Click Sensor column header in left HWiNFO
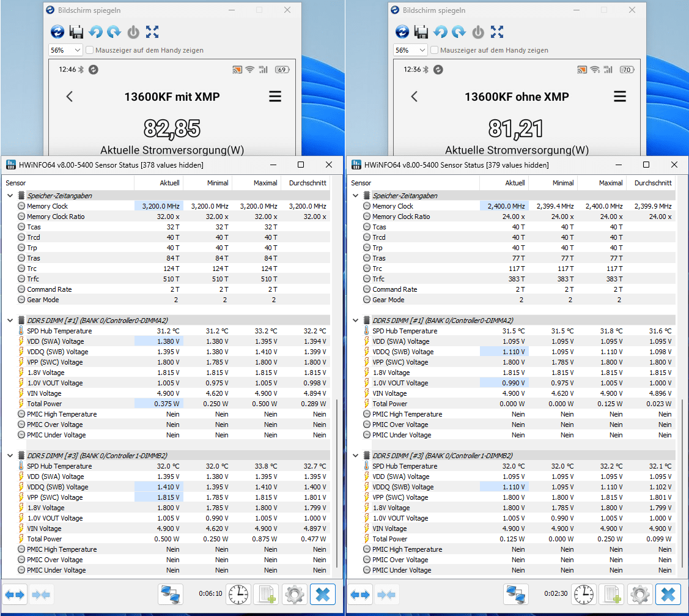This screenshot has height=616, width=689. pos(68,183)
